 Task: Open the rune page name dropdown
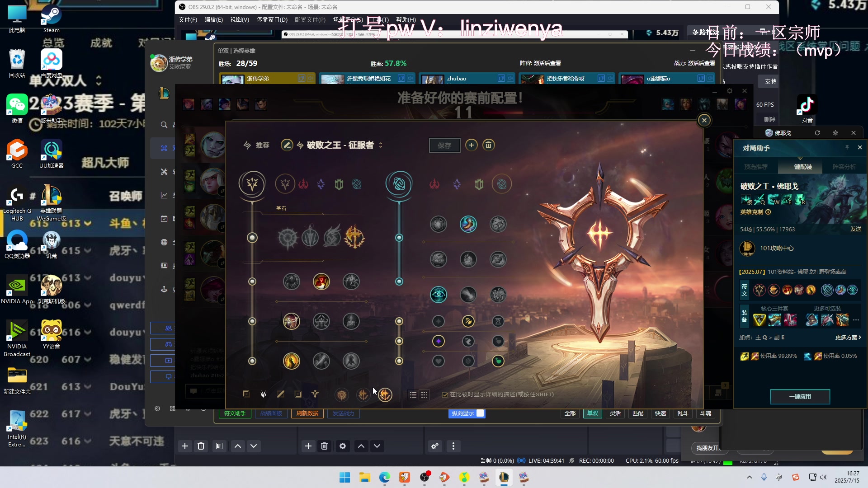click(x=381, y=145)
